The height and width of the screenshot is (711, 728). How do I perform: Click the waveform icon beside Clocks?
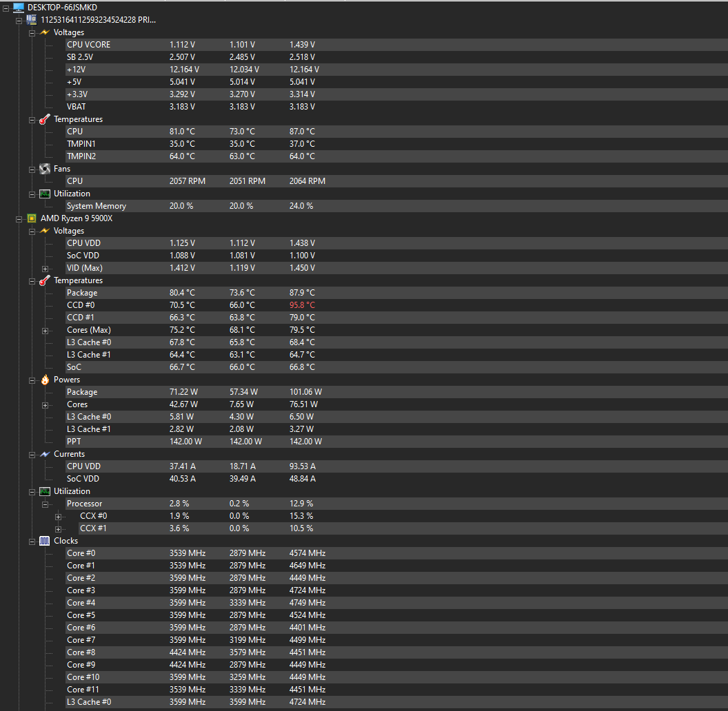coord(45,541)
